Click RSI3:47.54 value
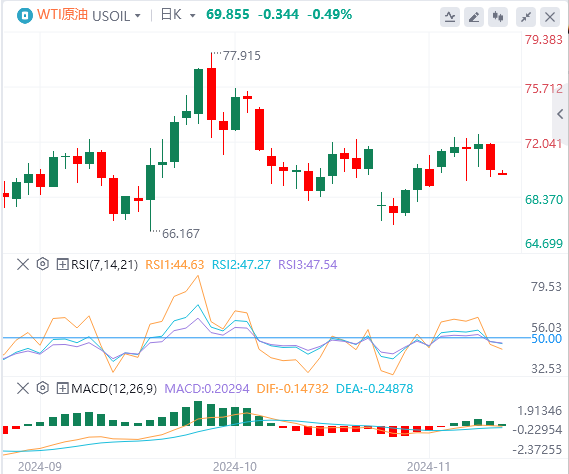Screen dimensions: 569x474 pyautogui.click(x=307, y=265)
